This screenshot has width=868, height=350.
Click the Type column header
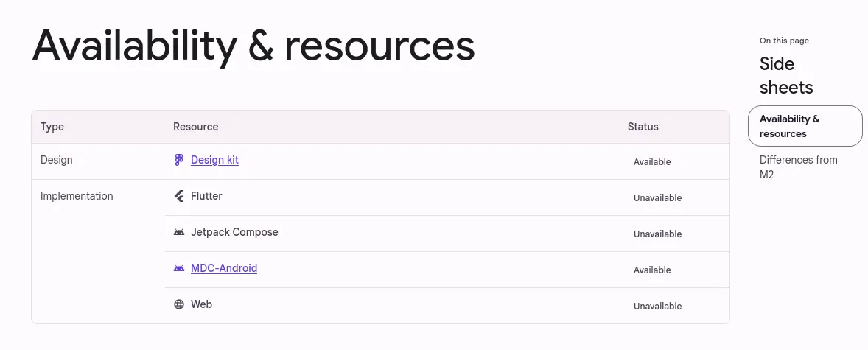pyautogui.click(x=52, y=127)
